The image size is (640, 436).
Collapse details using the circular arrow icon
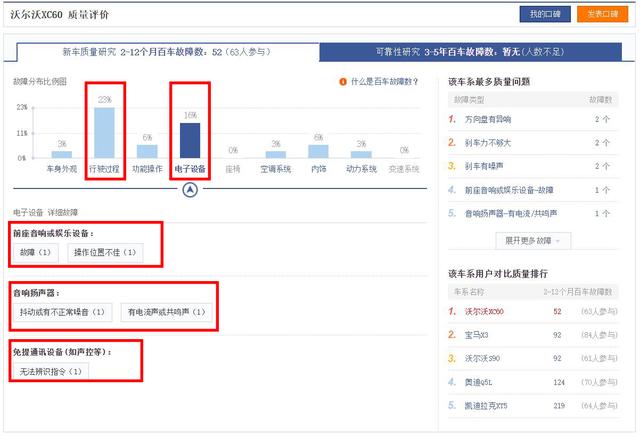coord(190,189)
